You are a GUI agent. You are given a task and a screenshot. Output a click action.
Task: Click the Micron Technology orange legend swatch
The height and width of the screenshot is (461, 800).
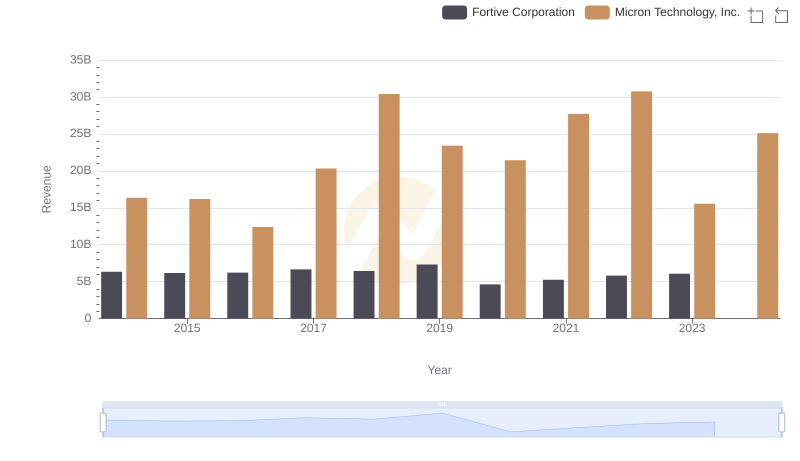coord(597,12)
